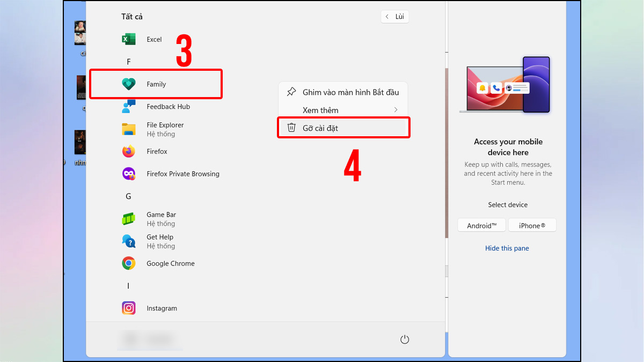Select the File Explorer label

(x=165, y=125)
